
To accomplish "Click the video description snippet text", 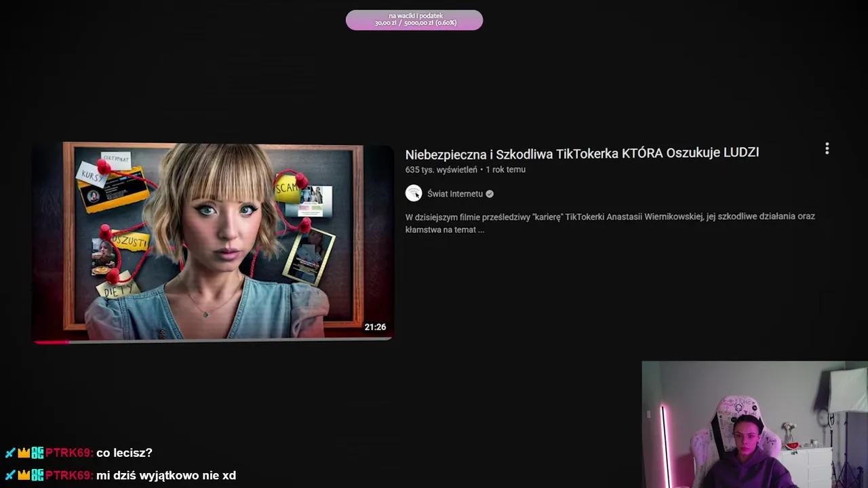I will [610, 223].
